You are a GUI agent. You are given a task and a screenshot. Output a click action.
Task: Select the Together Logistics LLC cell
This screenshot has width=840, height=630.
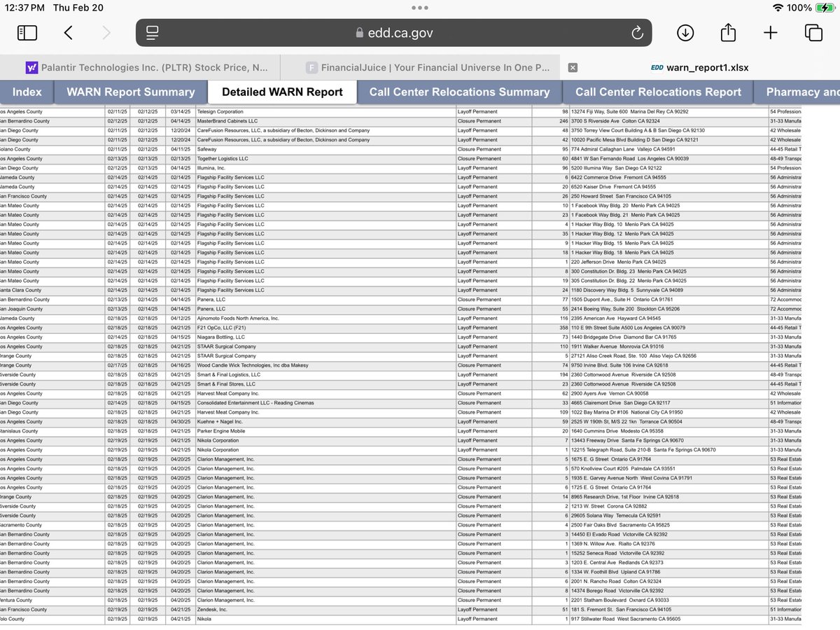[325, 159]
